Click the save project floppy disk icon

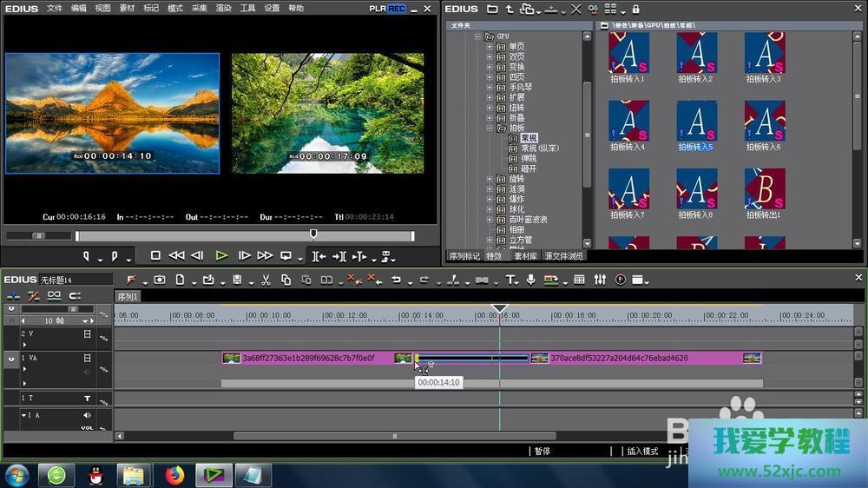(236, 280)
